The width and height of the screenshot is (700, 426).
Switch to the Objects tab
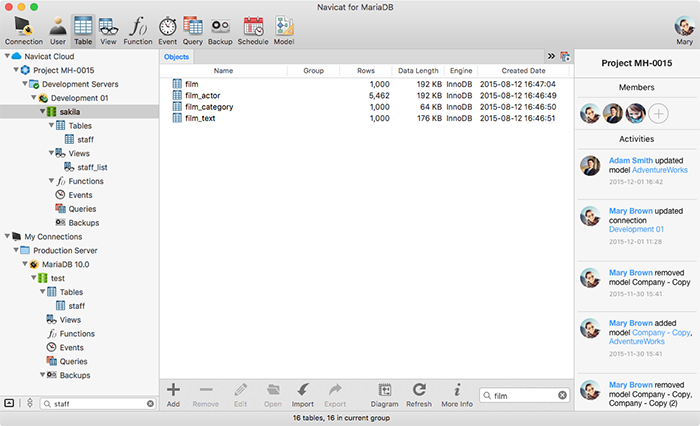click(176, 57)
